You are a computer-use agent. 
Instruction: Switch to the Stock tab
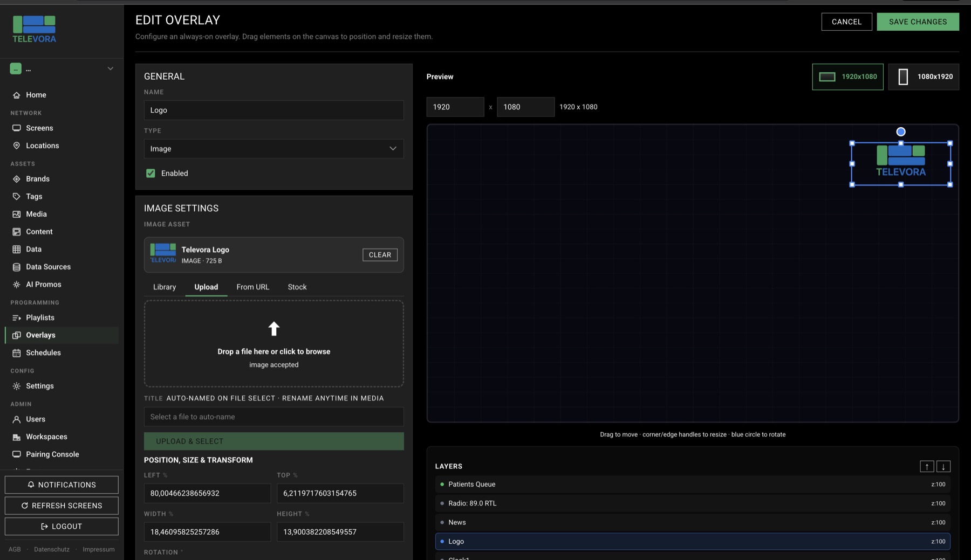point(297,287)
